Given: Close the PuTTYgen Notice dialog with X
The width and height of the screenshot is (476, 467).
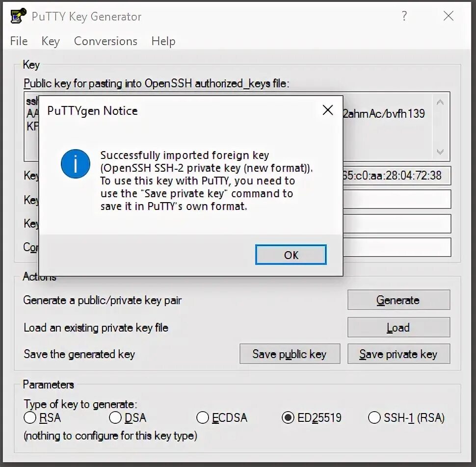Looking at the screenshot, I should 327,110.
